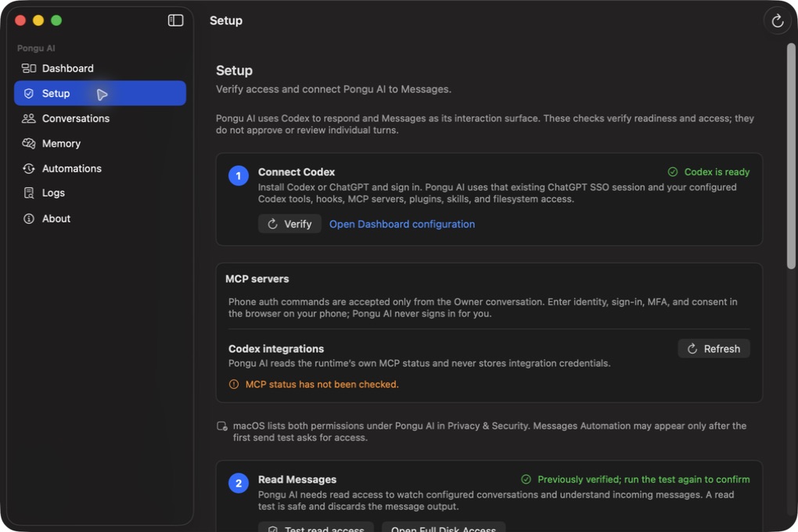Click the Connect Codex heading
This screenshot has height=532, width=798.
pos(297,172)
